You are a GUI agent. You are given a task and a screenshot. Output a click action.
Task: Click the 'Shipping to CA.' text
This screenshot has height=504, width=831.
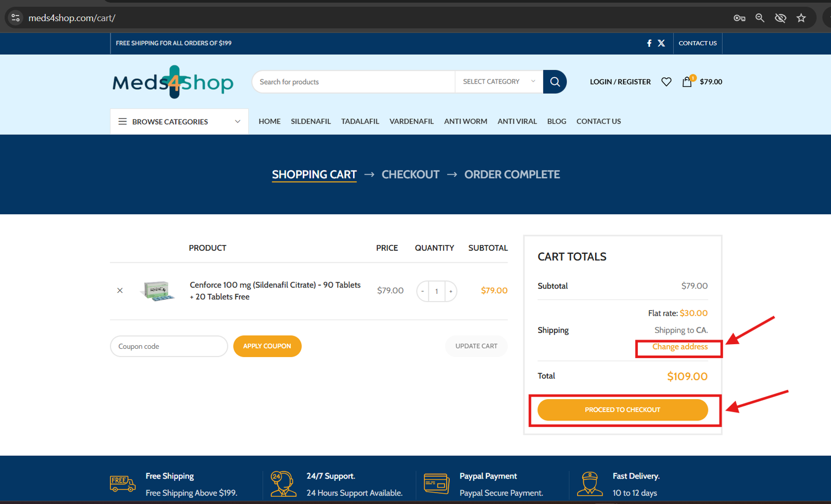[x=681, y=330]
